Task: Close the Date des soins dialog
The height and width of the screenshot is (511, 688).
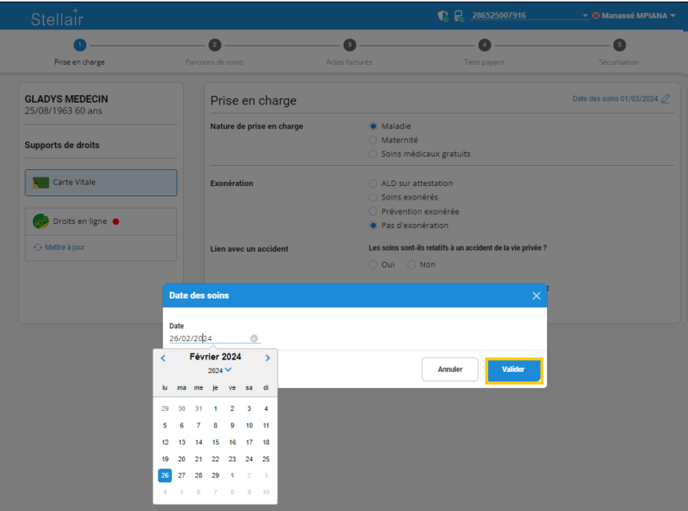Action: click(536, 296)
